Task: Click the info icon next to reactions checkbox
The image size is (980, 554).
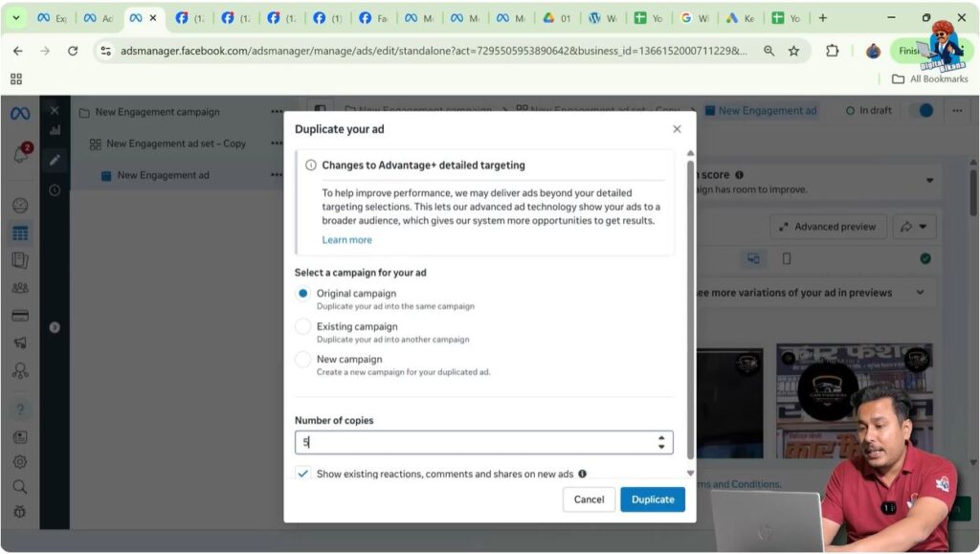Action: pyautogui.click(x=583, y=474)
